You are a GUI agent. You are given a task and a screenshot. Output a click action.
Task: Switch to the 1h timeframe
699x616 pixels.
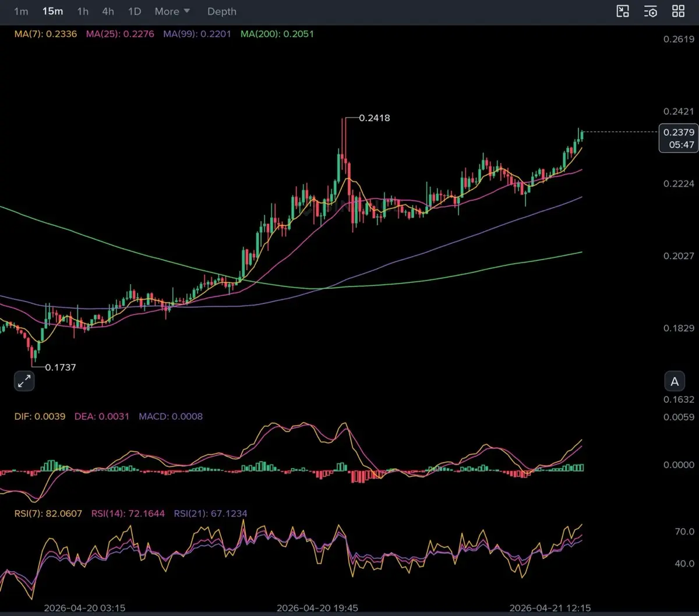pos(83,11)
